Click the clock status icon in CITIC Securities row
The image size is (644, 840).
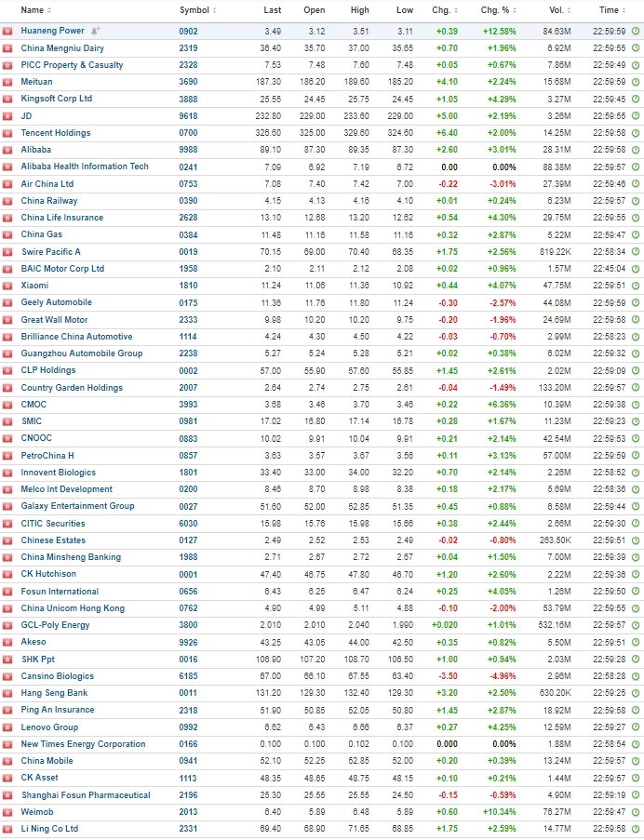(x=636, y=524)
